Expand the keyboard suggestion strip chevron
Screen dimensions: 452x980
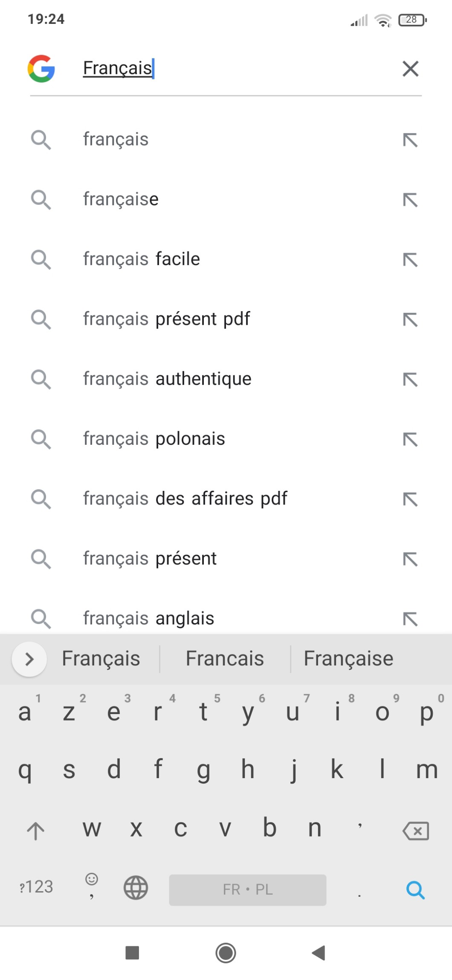(29, 659)
